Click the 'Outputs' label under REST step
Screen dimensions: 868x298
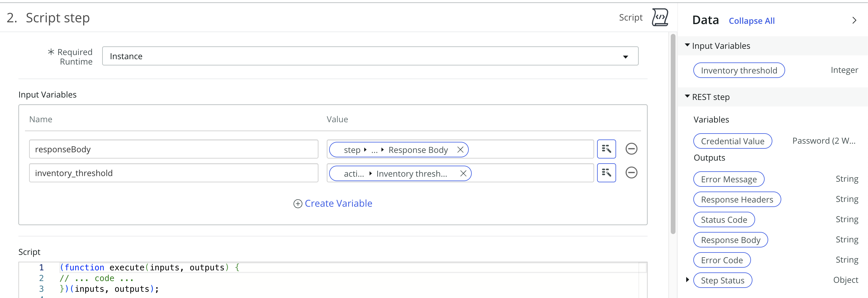709,158
